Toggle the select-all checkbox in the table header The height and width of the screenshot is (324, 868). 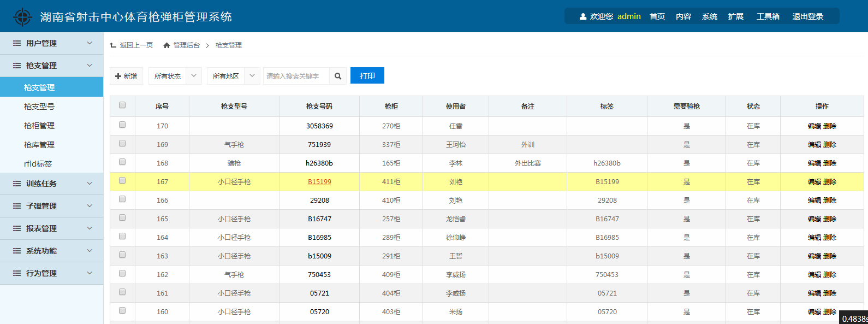coord(122,105)
